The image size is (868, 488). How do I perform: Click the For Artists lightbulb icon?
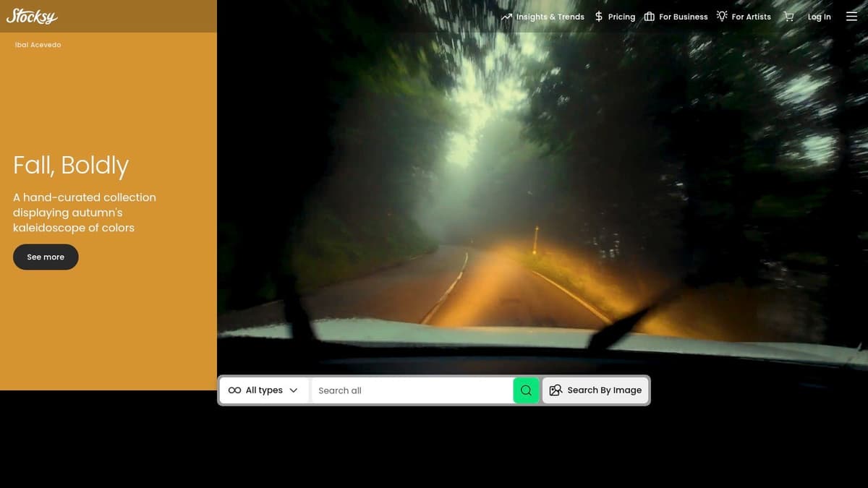(x=722, y=16)
